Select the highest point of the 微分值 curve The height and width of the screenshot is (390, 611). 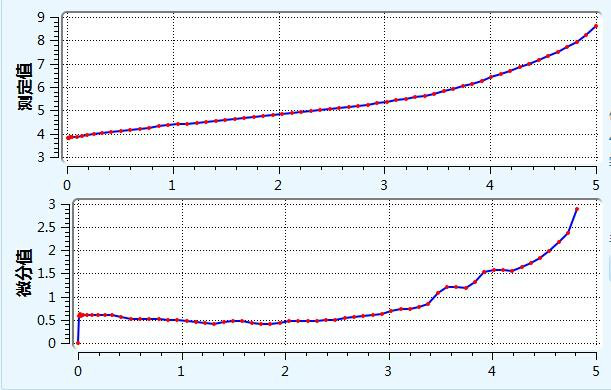tap(577, 209)
